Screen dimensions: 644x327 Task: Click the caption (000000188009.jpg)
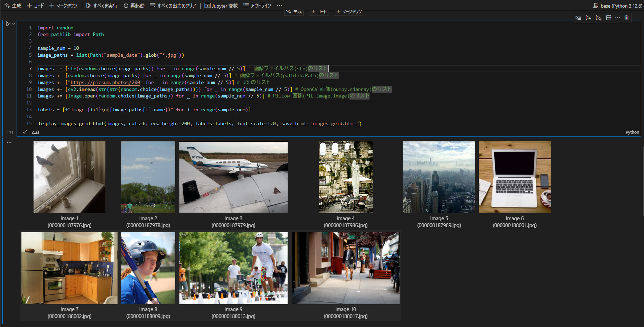click(148, 316)
